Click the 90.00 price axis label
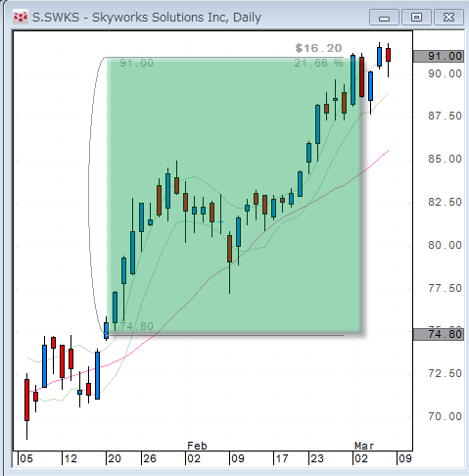 [x=445, y=73]
